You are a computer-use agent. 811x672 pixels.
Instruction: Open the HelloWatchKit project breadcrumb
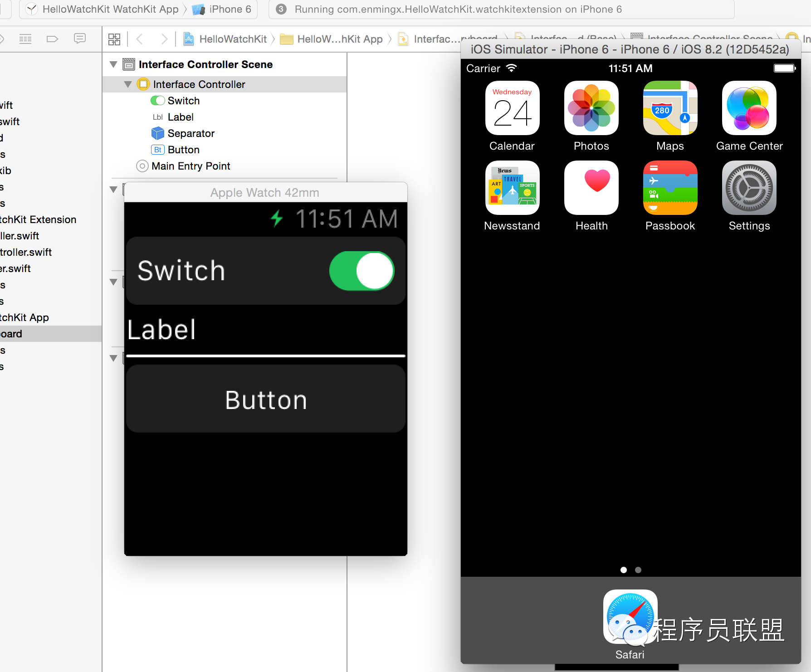225,39
